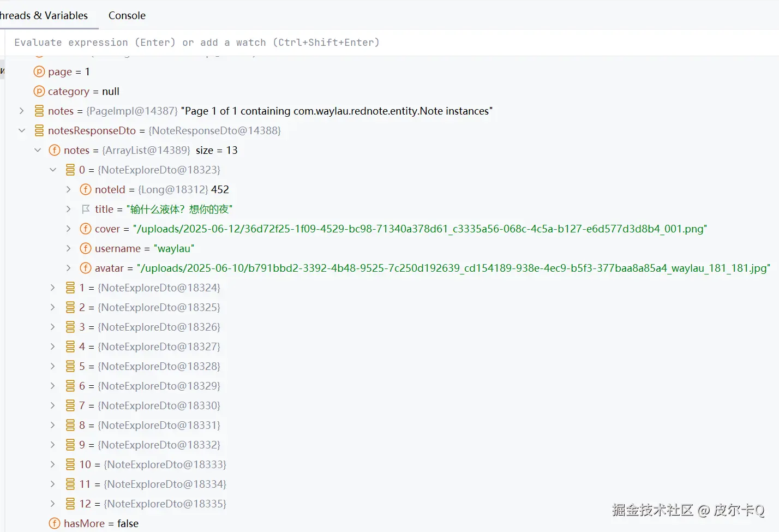Select the hasMore = false value
Image resolution: width=779 pixels, height=532 pixels.
pos(128,523)
